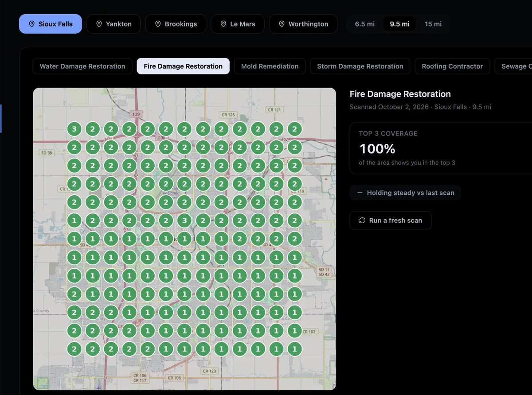Click the rank 3 marker at grid's top-left corner
This screenshot has height=395, width=532.
[x=74, y=129]
